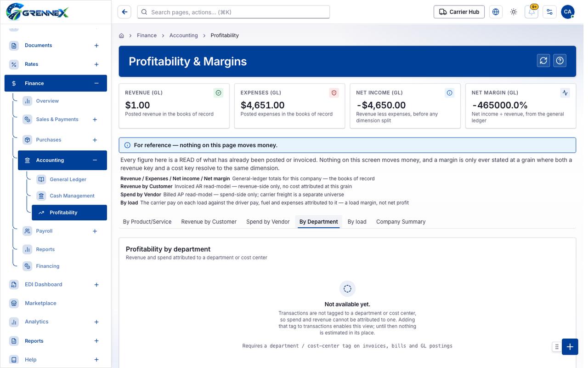Expand the Sales & Payments item
This screenshot has height=368, width=588.
tap(95, 120)
